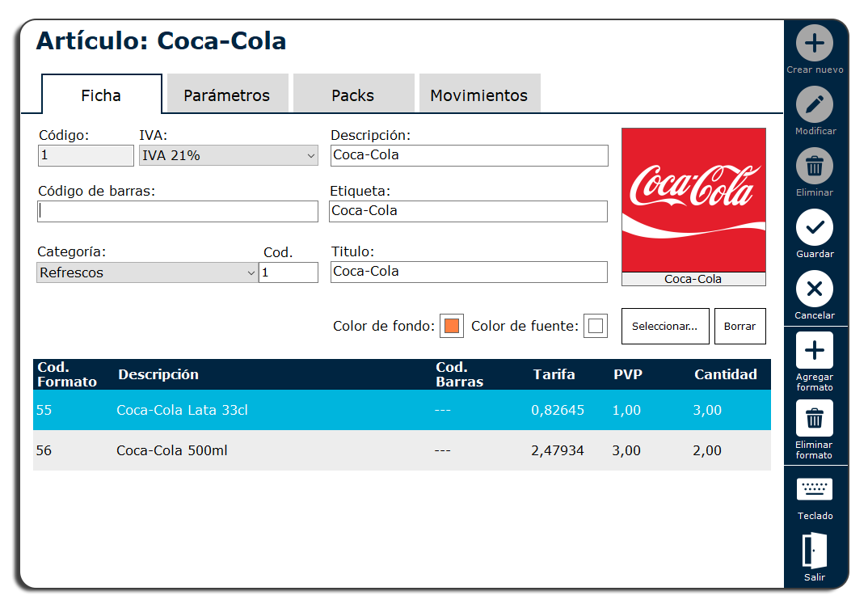Click Cantidad 2,00 of the 500ml row
This screenshot has height=608, width=868.
[707, 450]
